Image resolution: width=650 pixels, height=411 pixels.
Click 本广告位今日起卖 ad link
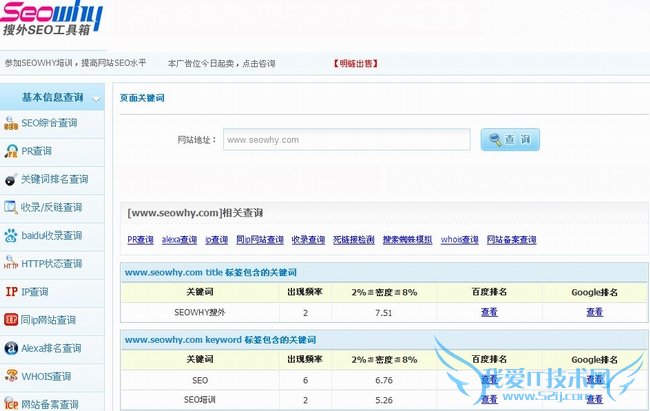coord(221,63)
